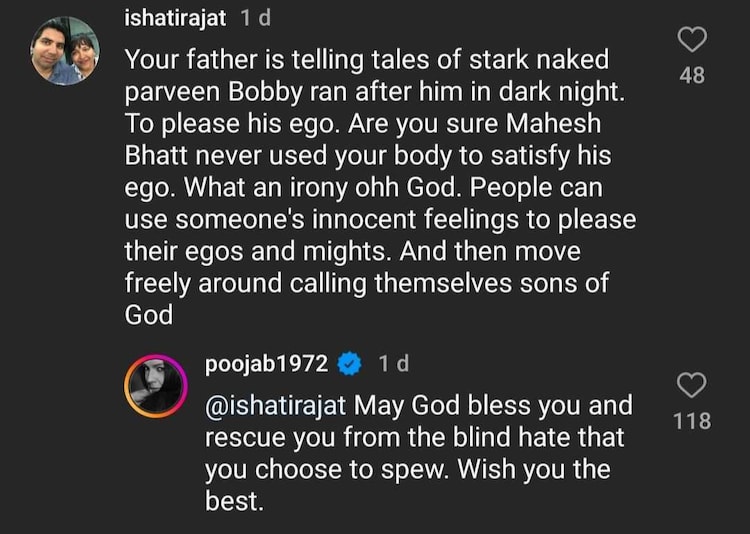Click the reply's last word "best."
The width and height of the screenshot is (750, 534).
point(234,501)
